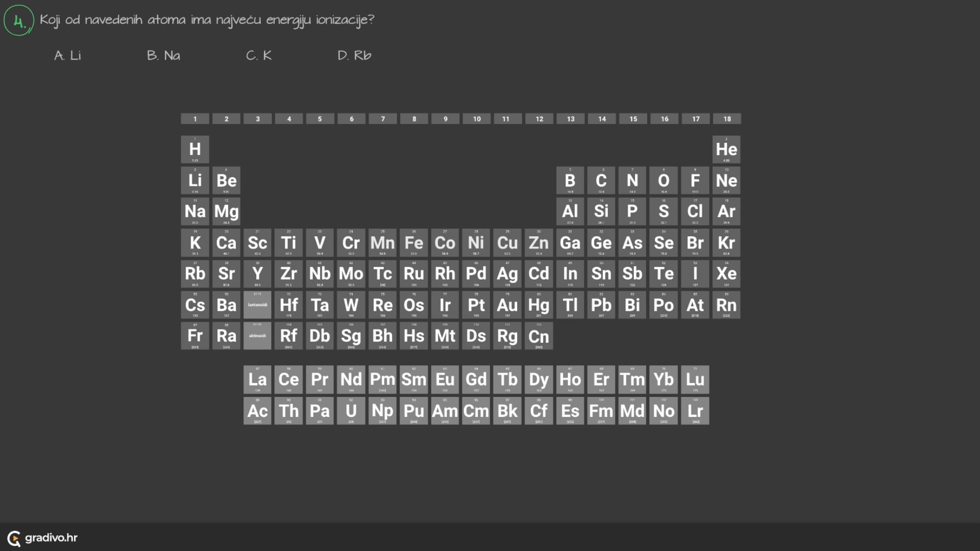Choose answer option B. Na

(163, 55)
